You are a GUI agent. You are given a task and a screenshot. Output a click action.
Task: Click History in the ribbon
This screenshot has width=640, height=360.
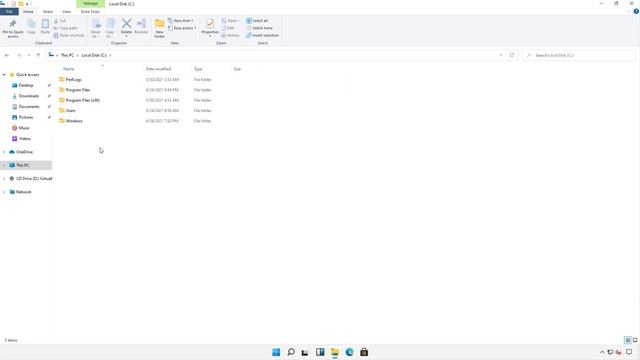[231, 36]
